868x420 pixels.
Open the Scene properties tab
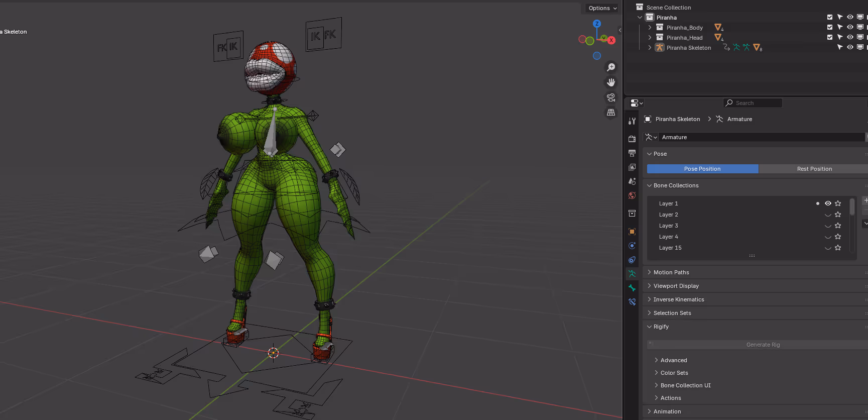point(632,181)
